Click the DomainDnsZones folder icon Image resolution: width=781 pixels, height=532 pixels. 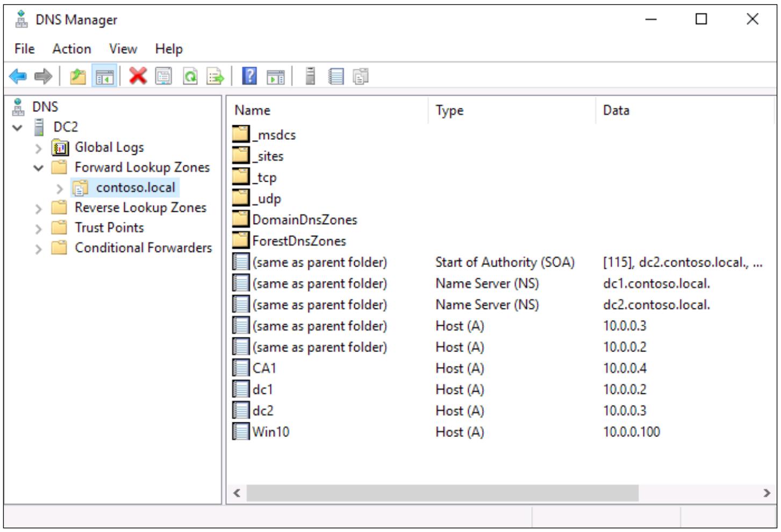point(241,219)
